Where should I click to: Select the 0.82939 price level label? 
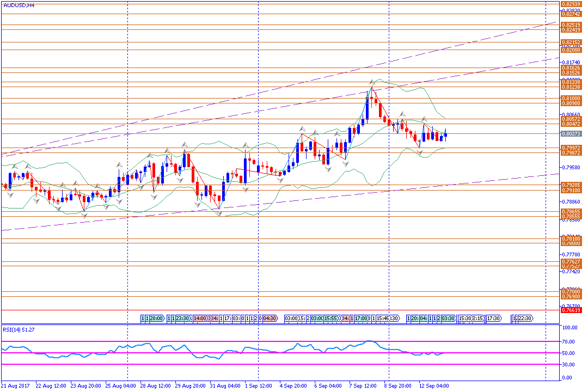571,4
